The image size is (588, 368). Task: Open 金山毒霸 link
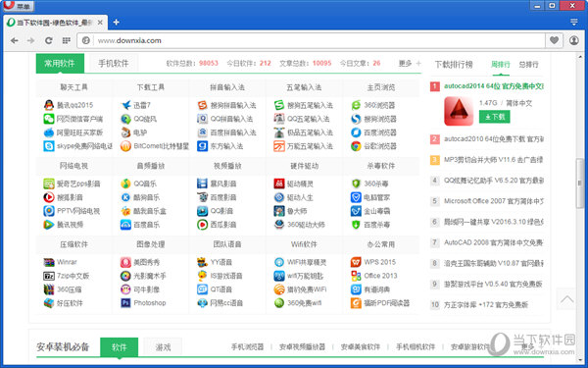tap(377, 211)
